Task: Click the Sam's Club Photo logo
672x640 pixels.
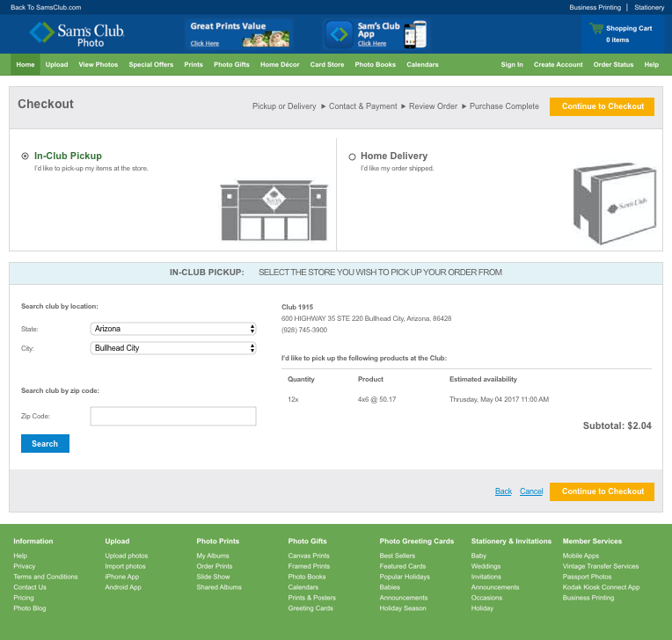Action: 77,34
